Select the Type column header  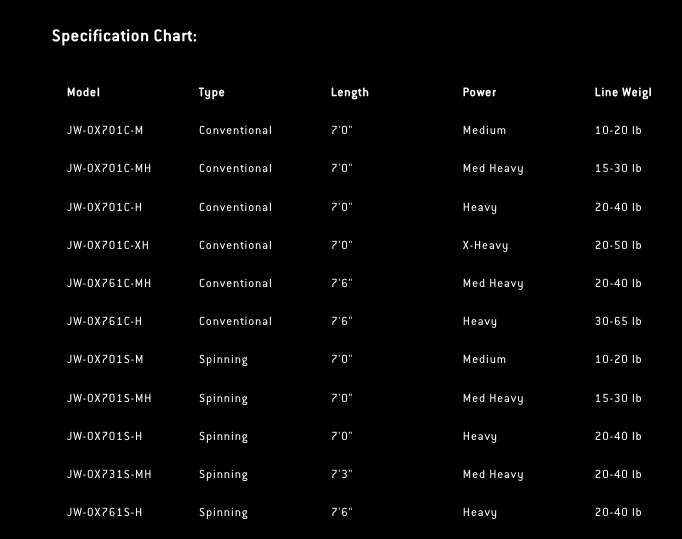point(211,92)
